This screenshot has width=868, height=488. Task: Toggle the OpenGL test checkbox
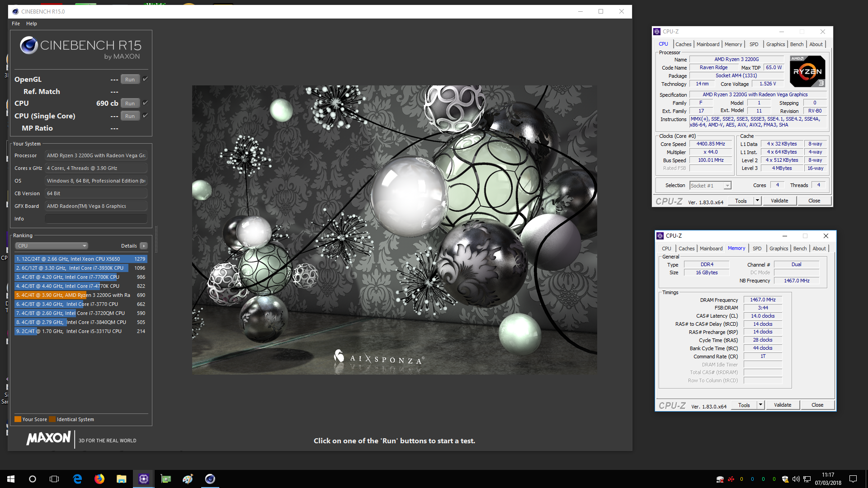(x=146, y=79)
